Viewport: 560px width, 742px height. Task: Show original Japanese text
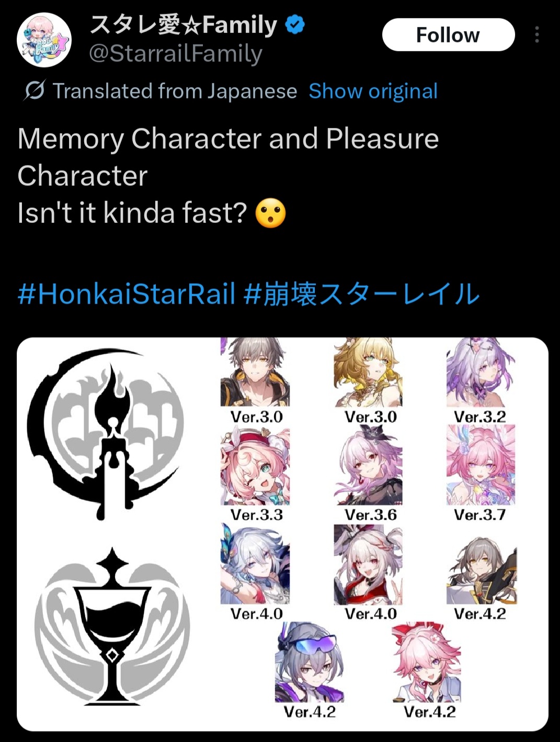(373, 91)
